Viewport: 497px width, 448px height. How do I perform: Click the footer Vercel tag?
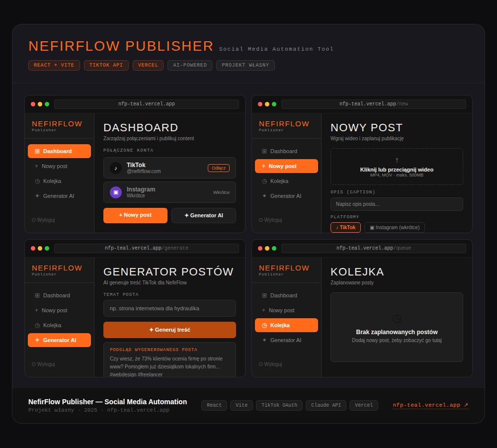pyautogui.click(x=364, y=405)
